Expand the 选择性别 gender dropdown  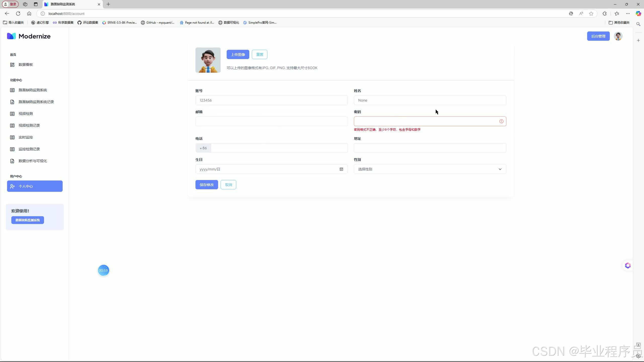pyautogui.click(x=430, y=169)
